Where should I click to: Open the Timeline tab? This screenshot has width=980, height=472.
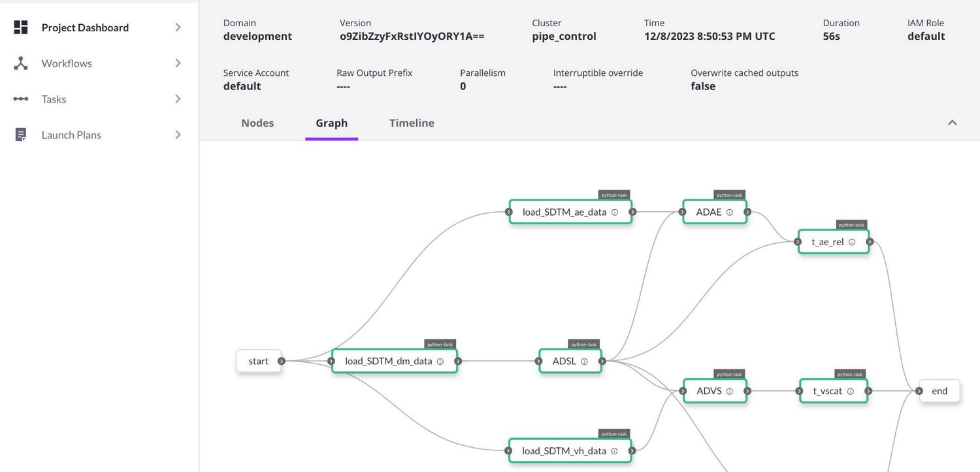(411, 122)
